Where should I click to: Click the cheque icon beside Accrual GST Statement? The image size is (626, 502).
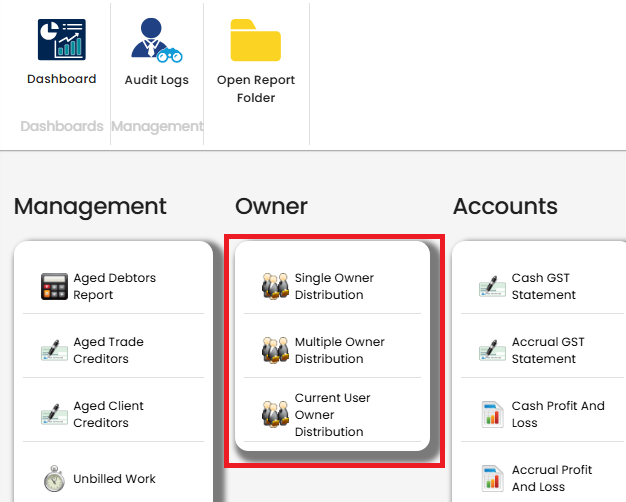[492, 351]
